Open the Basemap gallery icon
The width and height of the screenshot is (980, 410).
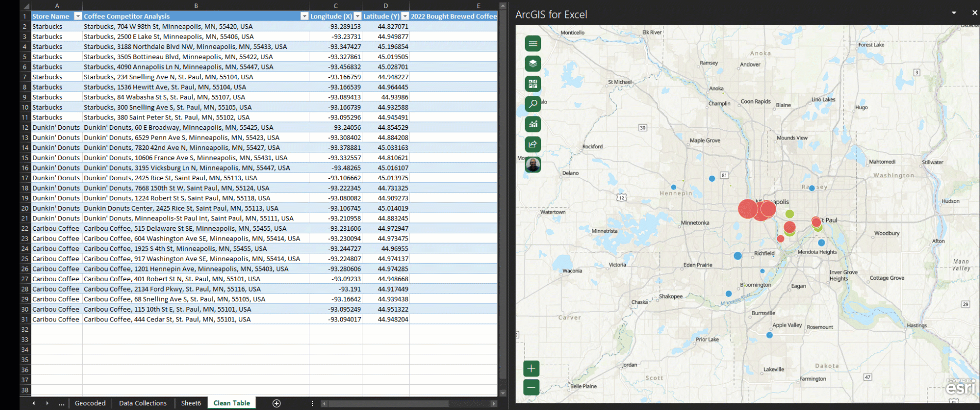533,84
